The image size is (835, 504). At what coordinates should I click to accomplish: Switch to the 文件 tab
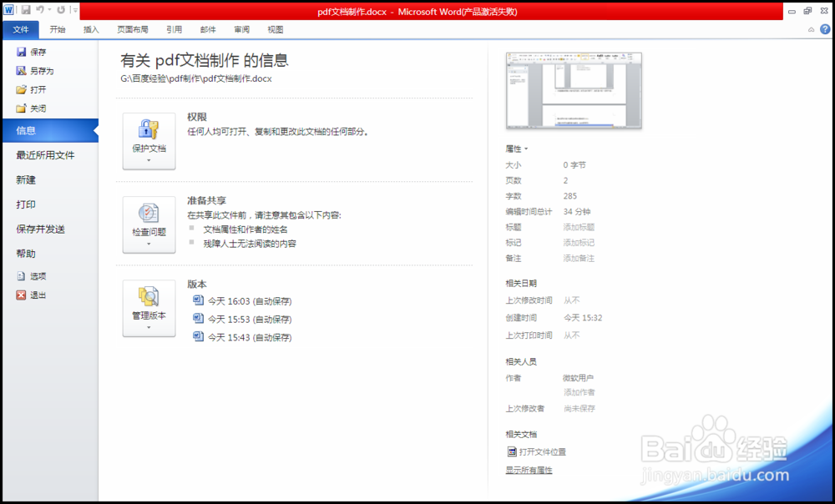(21, 30)
